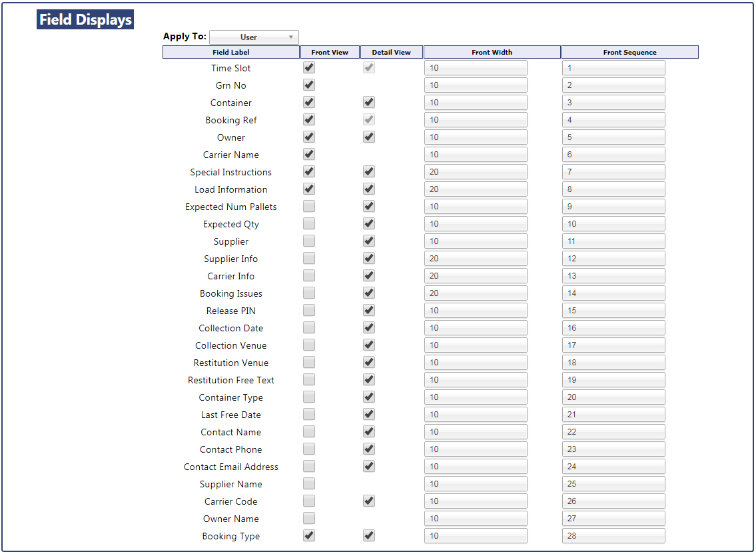This screenshot has height=554, width=756.
Task: Check Front View for Booking Issues
Action: point(309,293)
